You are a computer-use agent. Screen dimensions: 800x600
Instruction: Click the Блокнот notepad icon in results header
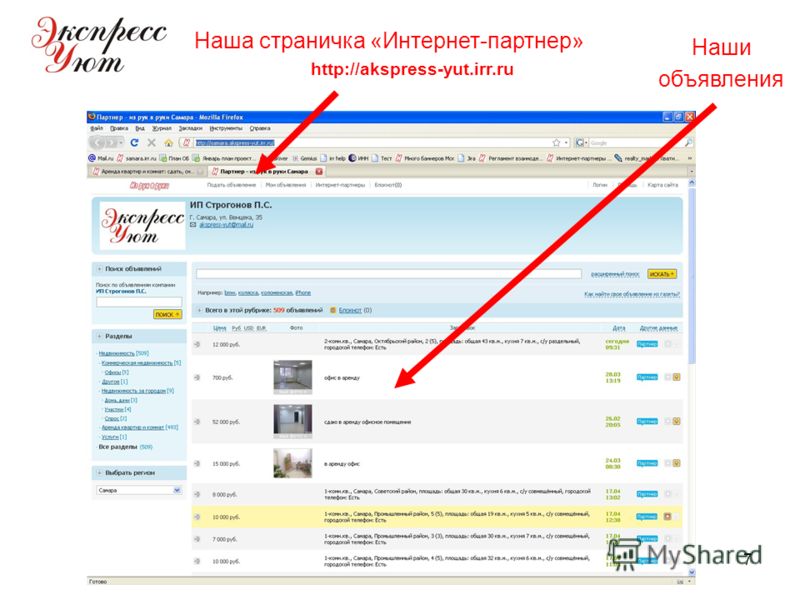pyautogui.click(x=333, y=310)
